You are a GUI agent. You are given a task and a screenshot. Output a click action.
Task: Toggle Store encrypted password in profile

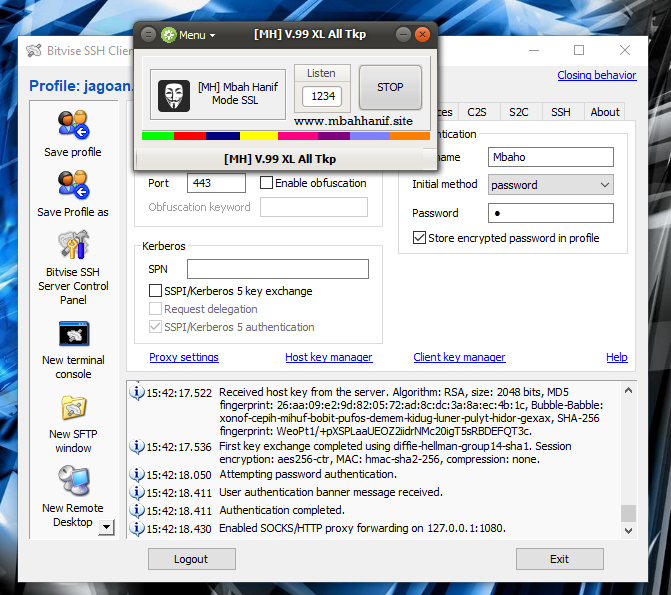pyautogui.click(x=419, y=238)
